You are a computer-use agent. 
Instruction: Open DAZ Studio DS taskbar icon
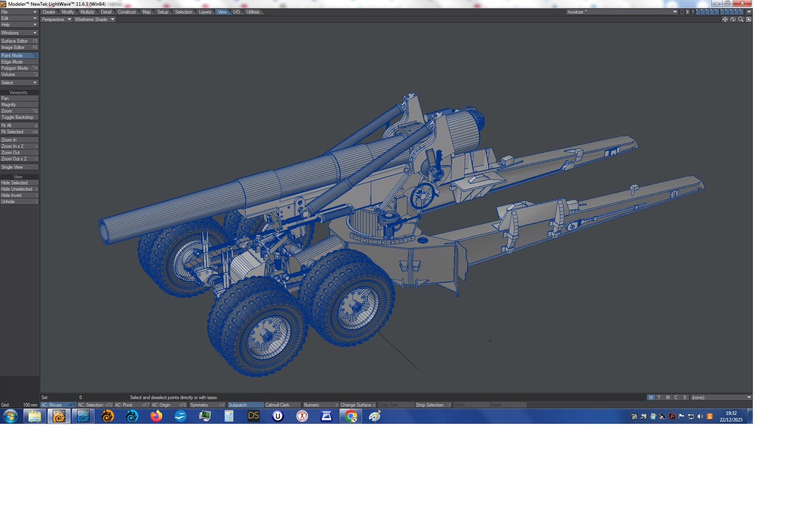point(253,416)
